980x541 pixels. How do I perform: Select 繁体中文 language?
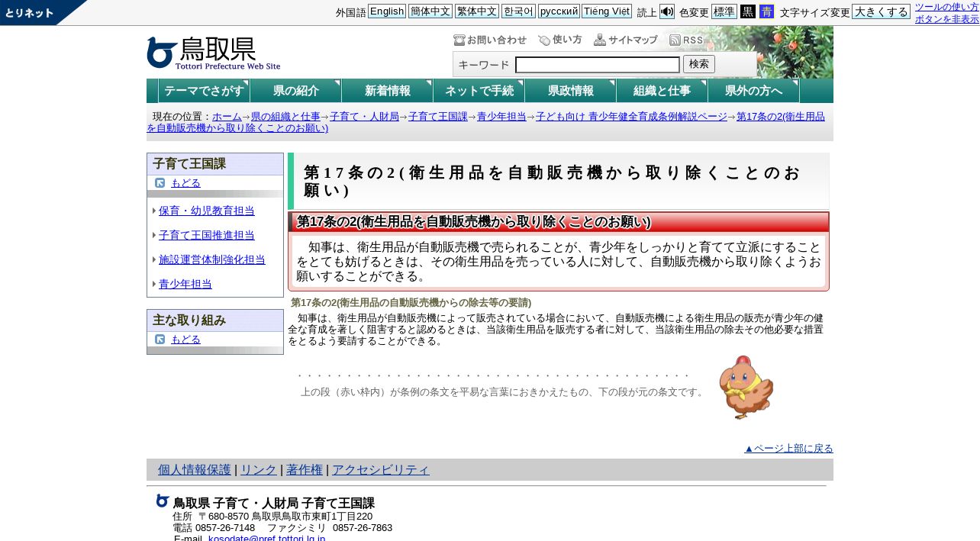pyautogui.click(x=477, y=11)
